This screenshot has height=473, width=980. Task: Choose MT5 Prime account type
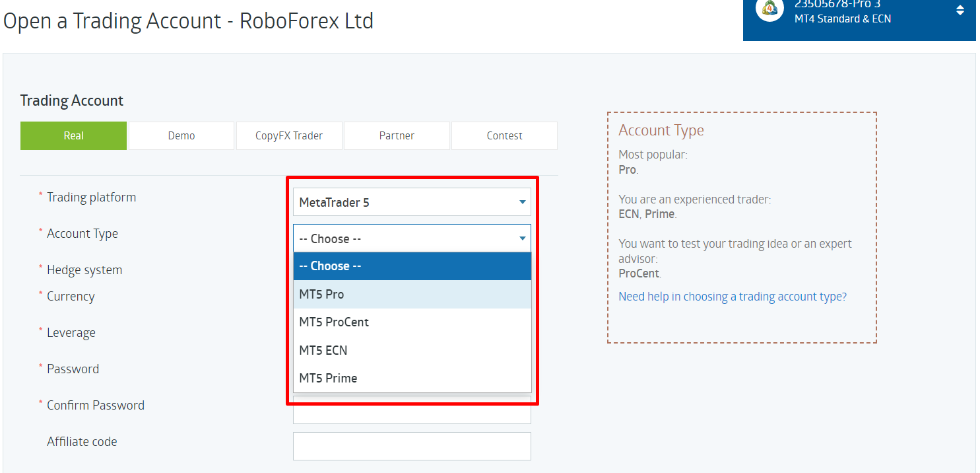point(412,378)
